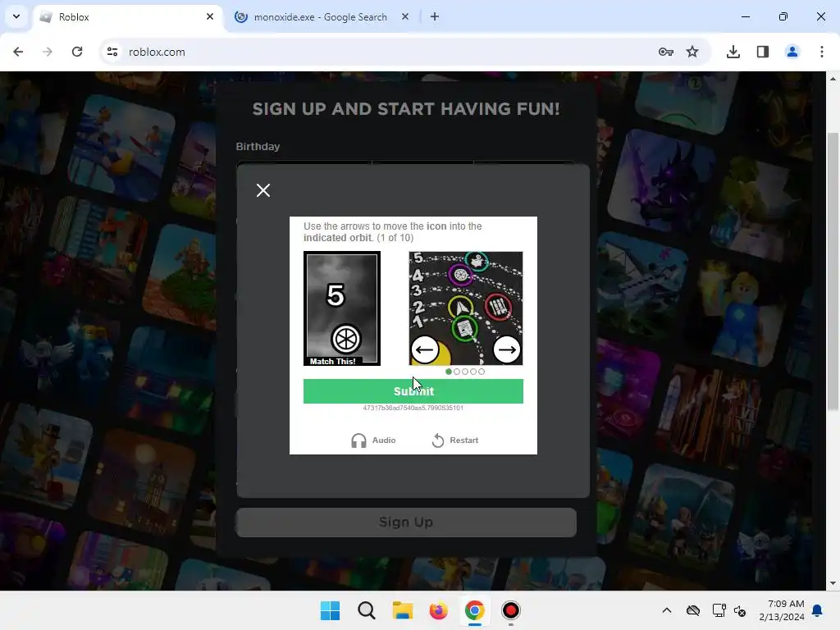Open the Chrome three-dot menu
The image size is (840, 630).
click(x=822, y=52)
